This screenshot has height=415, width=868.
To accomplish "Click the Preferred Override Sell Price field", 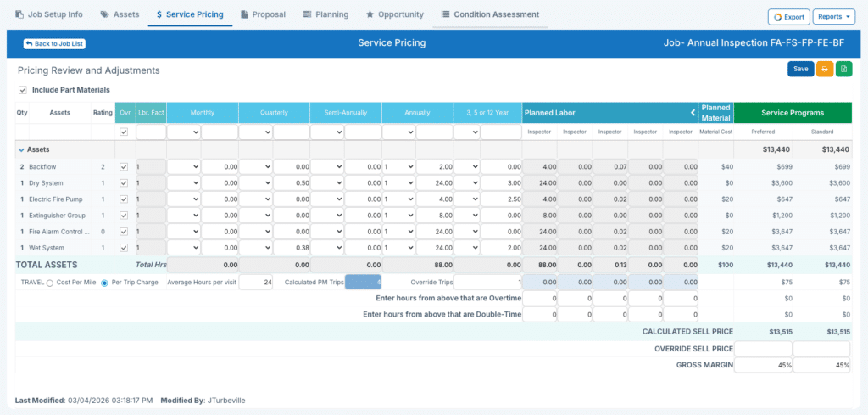I will [x=762, y=349].
